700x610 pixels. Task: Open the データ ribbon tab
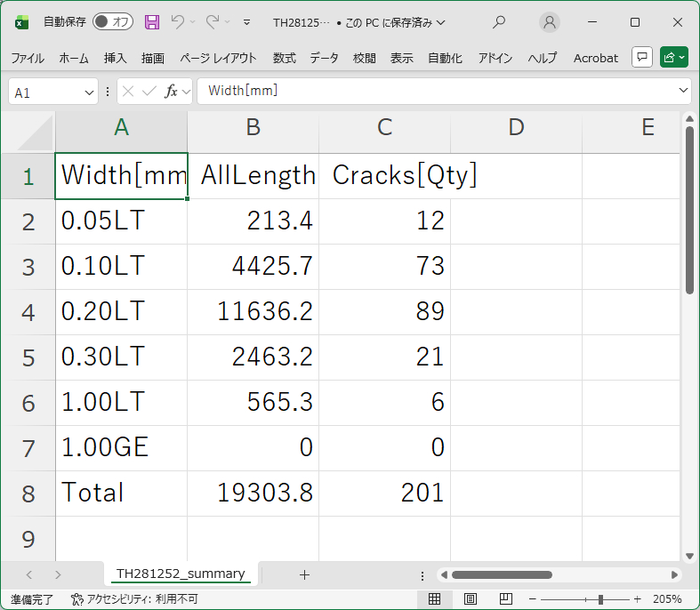(x=324, y=58)
